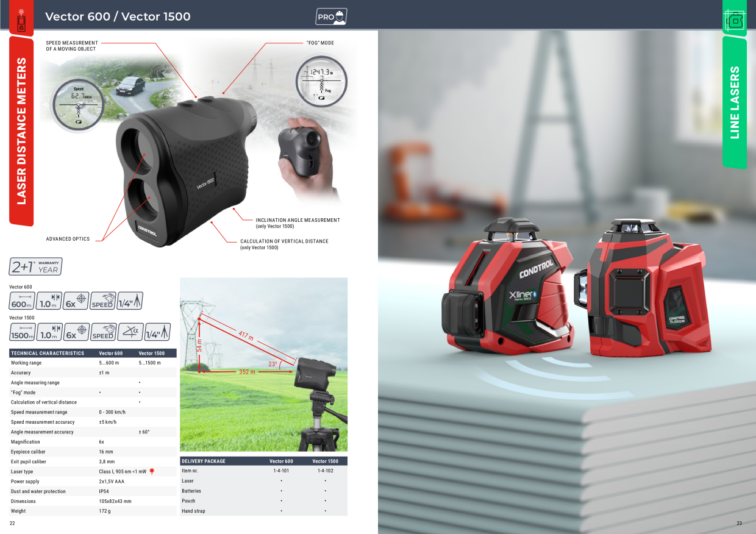The image size is (756, 534).
Task: Click the 'IP54' protection value
Action: 104,491
